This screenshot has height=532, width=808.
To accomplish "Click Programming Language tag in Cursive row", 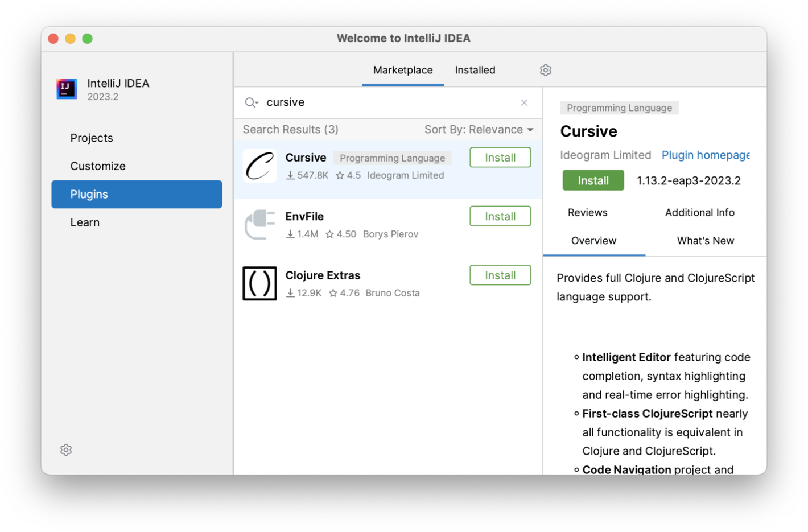I will click(x=392, y=158).
